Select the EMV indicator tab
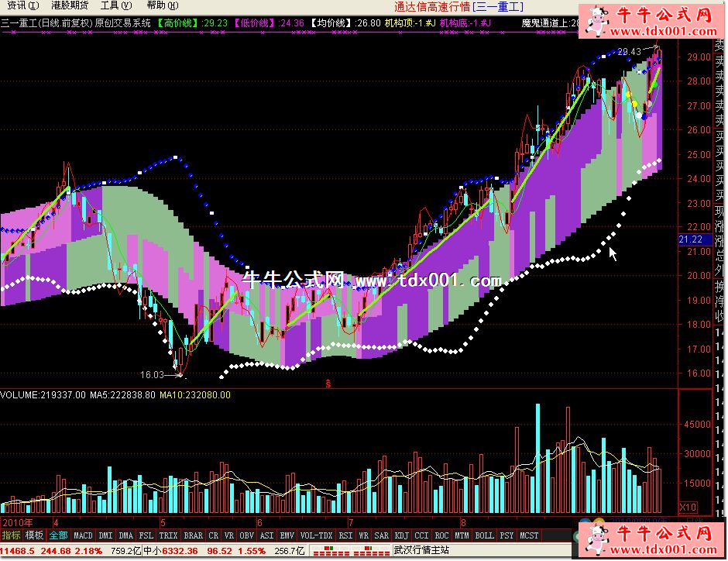Viewport: 728px width, 561px height. [287, 535]
